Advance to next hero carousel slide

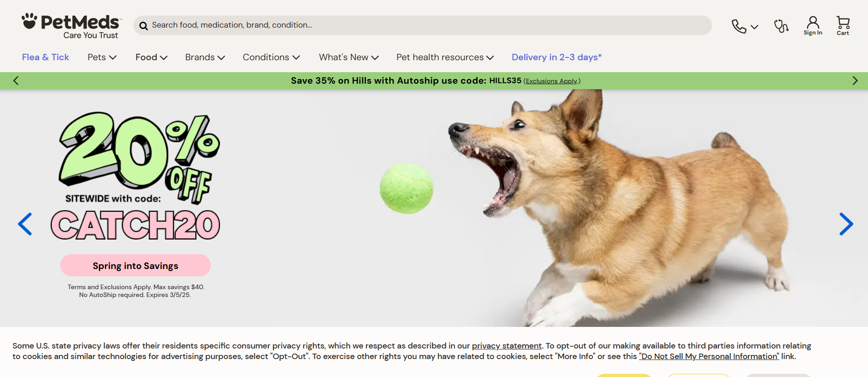coord(846,224)
